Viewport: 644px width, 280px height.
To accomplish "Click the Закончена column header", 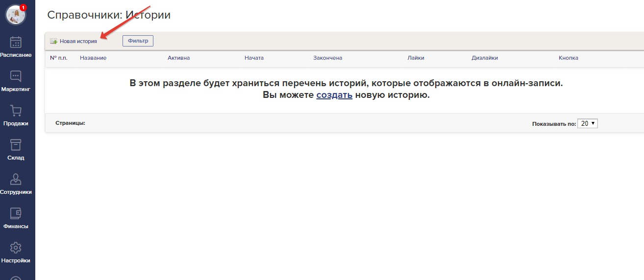I will [327, 58].
